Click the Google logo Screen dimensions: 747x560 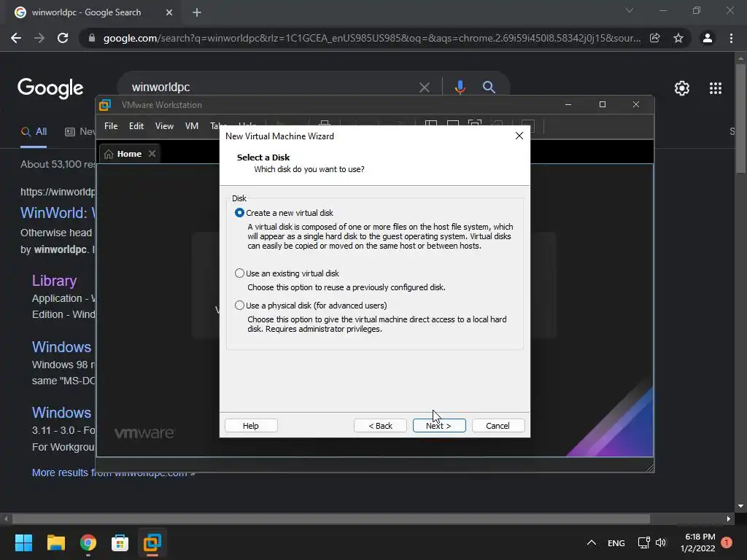50,88
